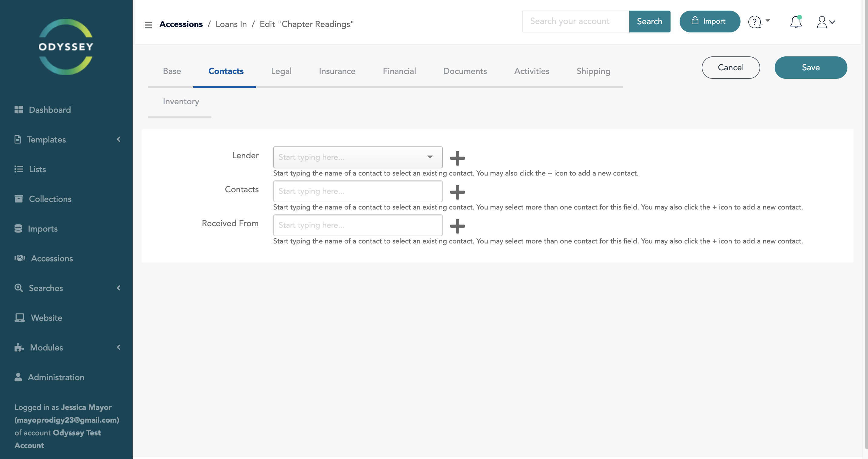Screen dimensions: 868x459
Task: Click the Cancel button
Action: coord(730,67)
